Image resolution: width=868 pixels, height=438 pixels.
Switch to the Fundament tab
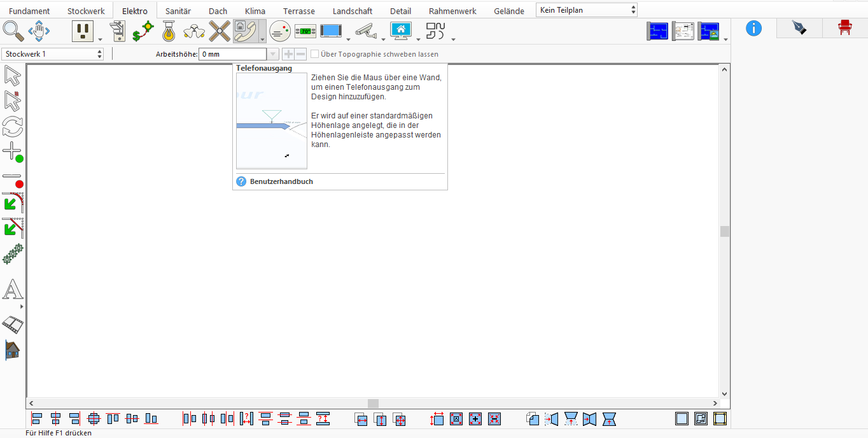click(x=29, y=11)
